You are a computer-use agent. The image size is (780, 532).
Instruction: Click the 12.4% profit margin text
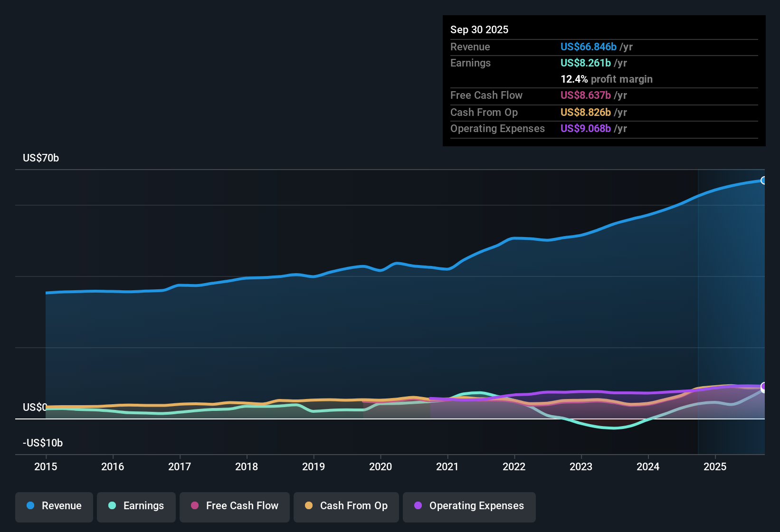[606, 79]
